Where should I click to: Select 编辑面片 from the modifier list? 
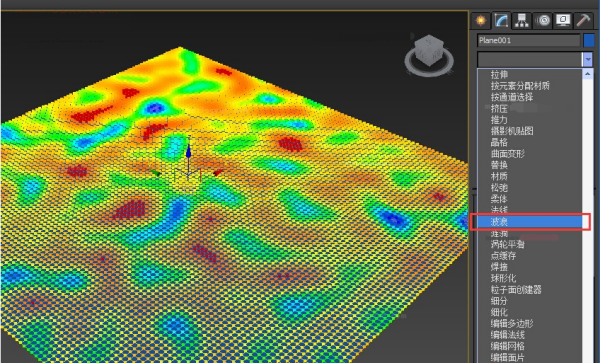507,357
